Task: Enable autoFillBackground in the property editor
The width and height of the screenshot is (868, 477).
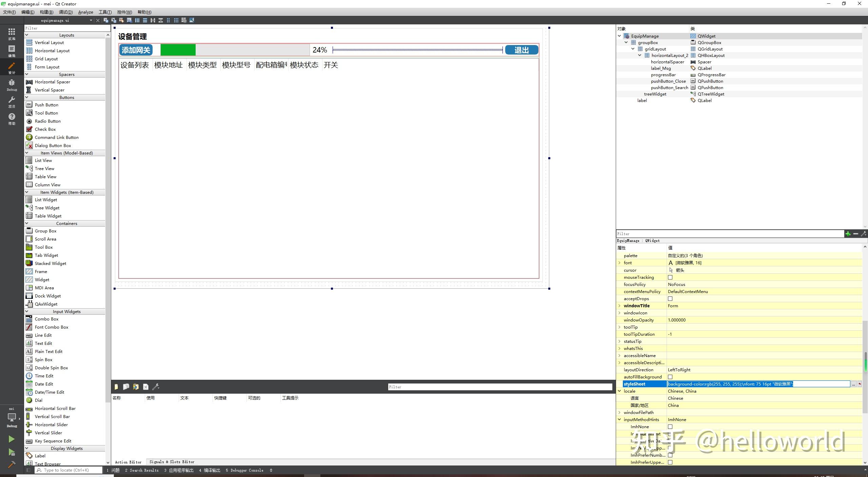Action: coord(670,377)
